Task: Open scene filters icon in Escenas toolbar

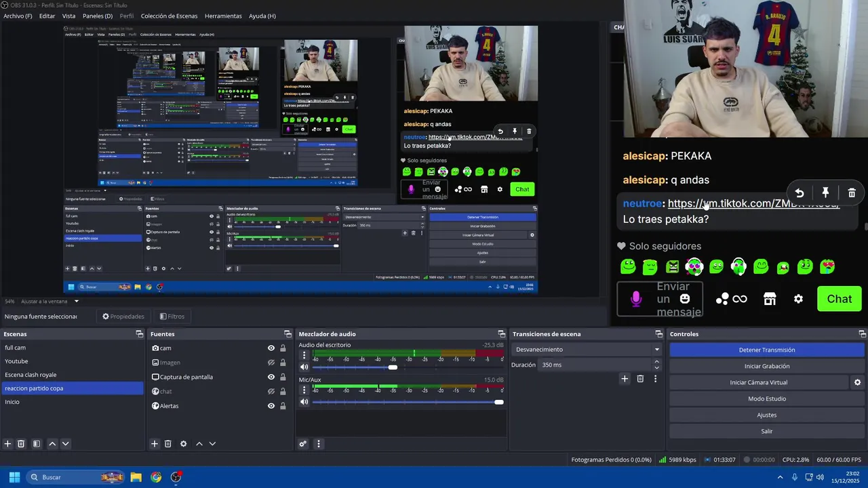Action: click(x=37, y=444)
